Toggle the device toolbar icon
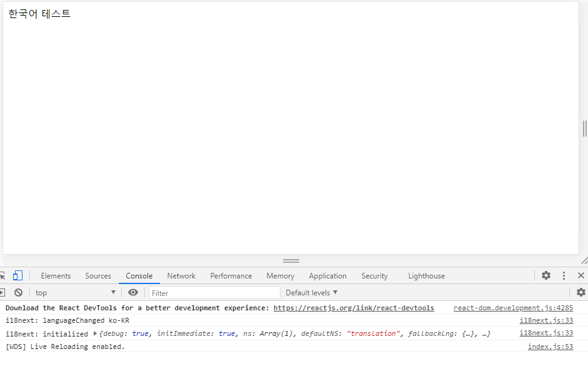 [x=17, y=276]
